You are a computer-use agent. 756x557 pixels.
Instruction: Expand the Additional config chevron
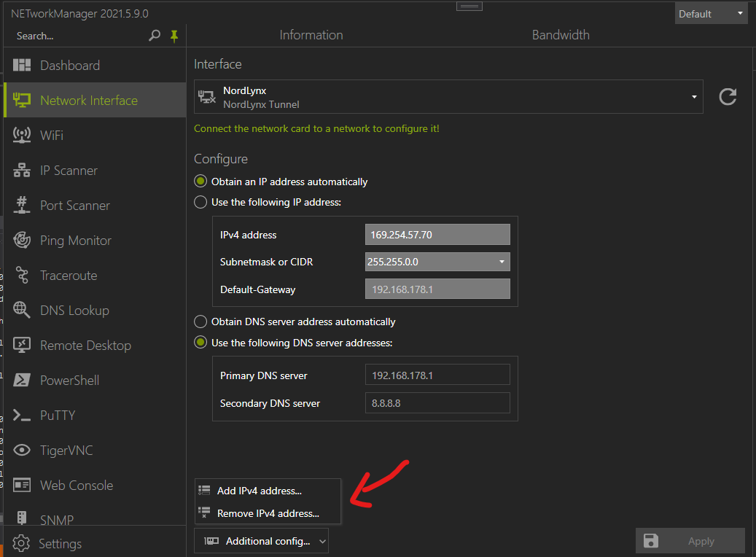tap(322, 542)
